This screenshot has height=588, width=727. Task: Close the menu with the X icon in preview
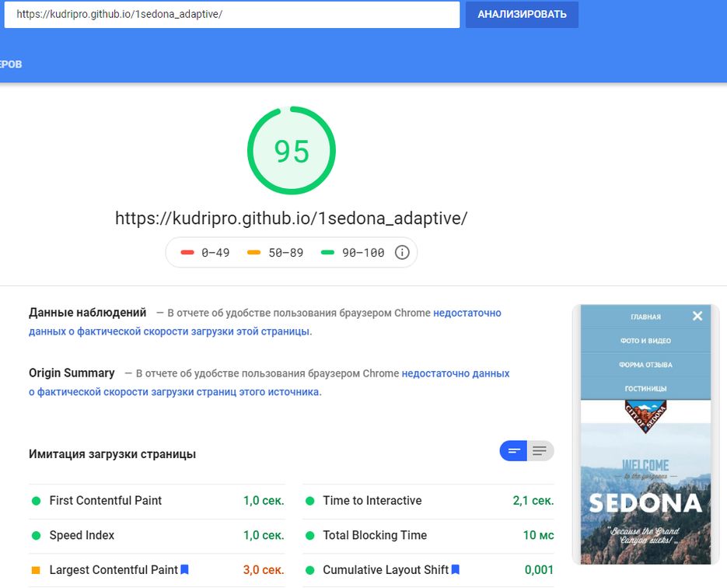pyautogui.click(x=697, y=316)
